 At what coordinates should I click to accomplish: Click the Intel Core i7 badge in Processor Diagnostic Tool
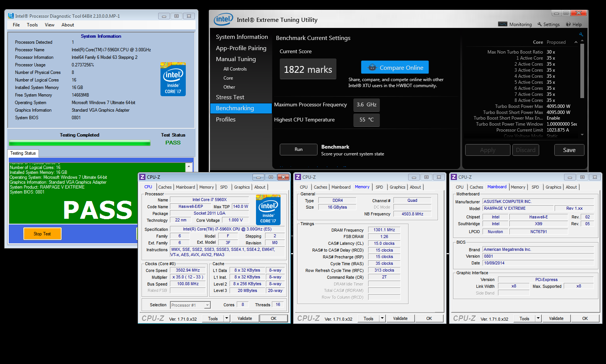(173, 79)
